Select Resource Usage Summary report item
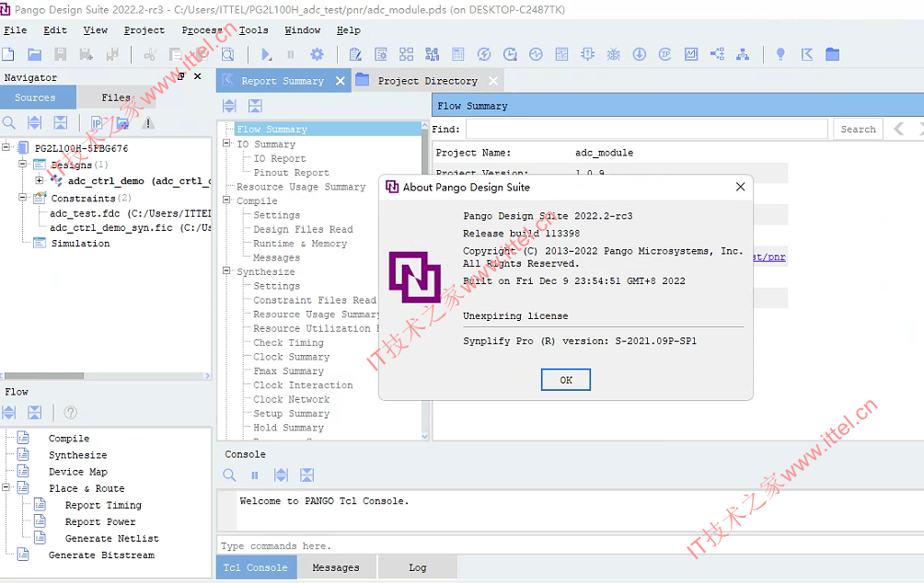924x583 pixels. coord(301,187)
